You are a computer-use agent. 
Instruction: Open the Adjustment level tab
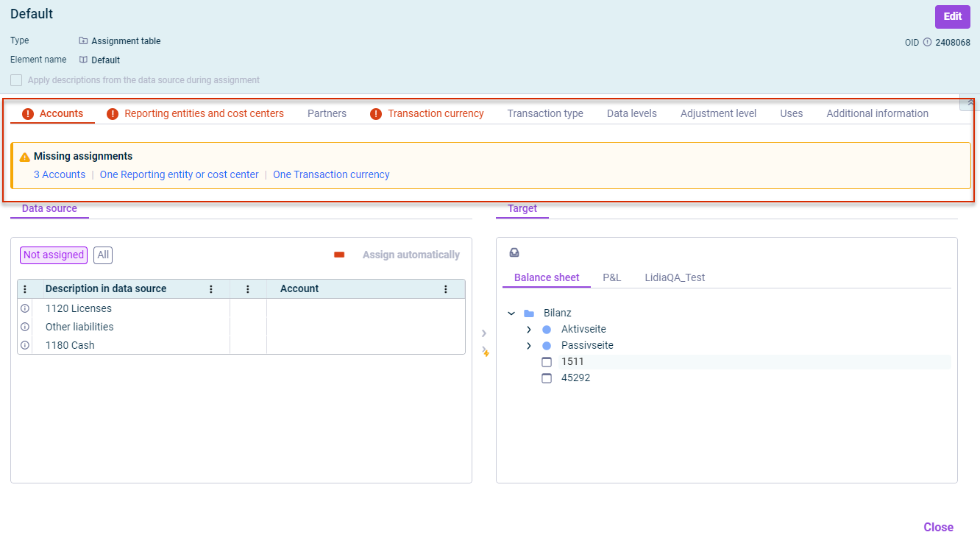[x=718, y=113]
